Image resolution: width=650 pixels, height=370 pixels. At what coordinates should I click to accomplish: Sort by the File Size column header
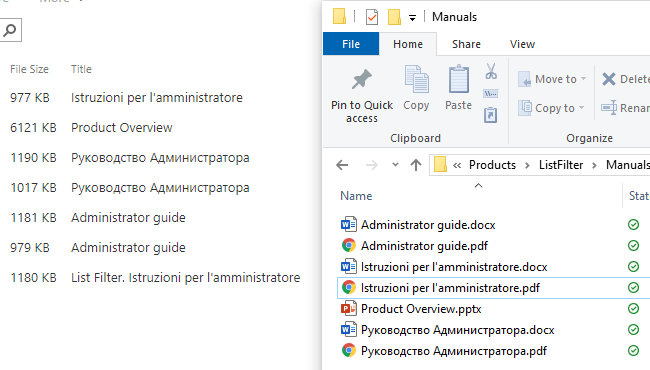(29, 69)
